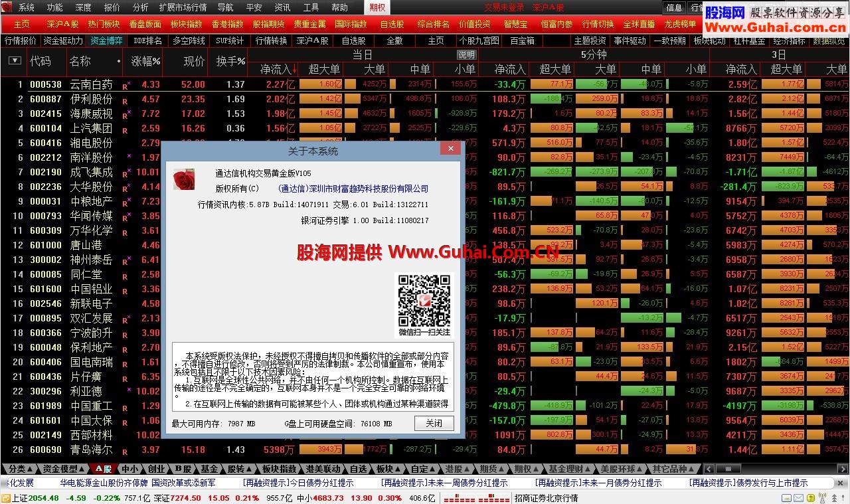This screenshot has width=850, height=504.
Task: Switch to the 期权 top tab
Action: coord(377,8)
